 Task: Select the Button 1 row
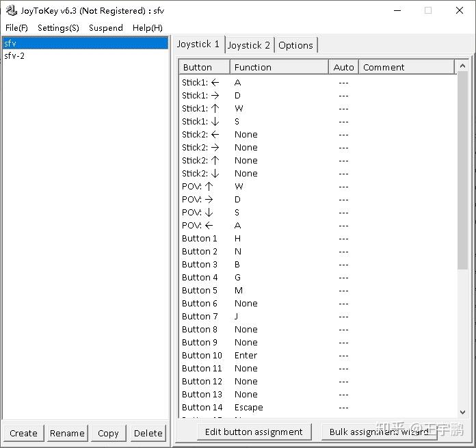pyautogui.click(x=318, y=239)
